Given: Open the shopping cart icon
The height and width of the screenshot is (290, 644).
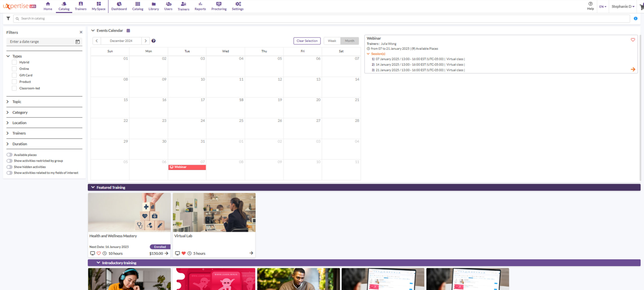Looking at the screenshot, I should point(642,7).
